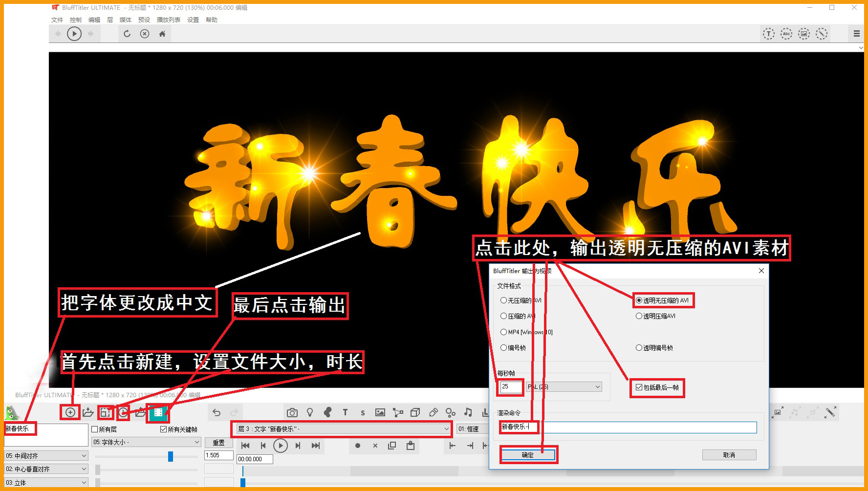Click the render command text field
This screenshot has height=491, width=868.
coord(628,427)
